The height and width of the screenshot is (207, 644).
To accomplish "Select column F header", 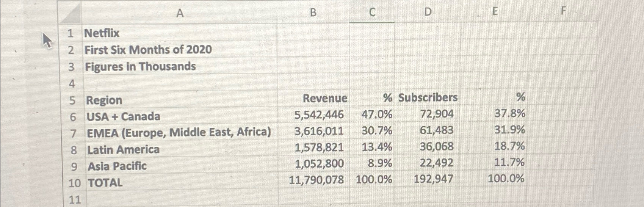I will pyautogui.click(x=563, y=11).
